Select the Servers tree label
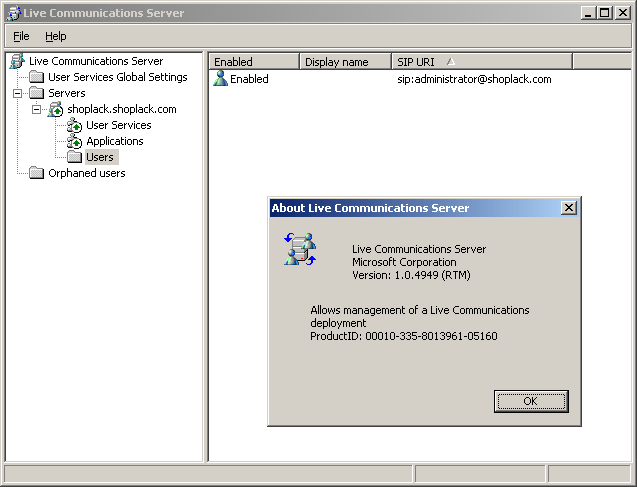Image resolution: width=637 pixels, height=487 pixels. pyautogui.click(x=67, y=93)
